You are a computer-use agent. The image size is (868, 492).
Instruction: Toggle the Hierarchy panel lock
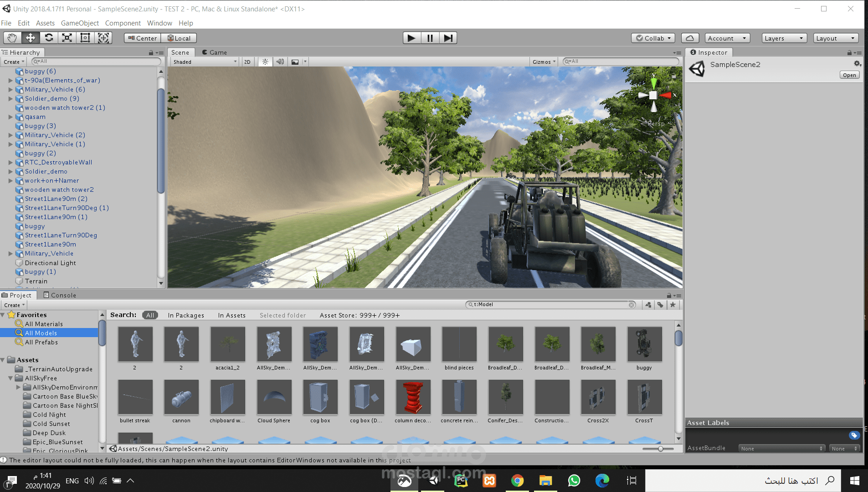coord(151,53)
